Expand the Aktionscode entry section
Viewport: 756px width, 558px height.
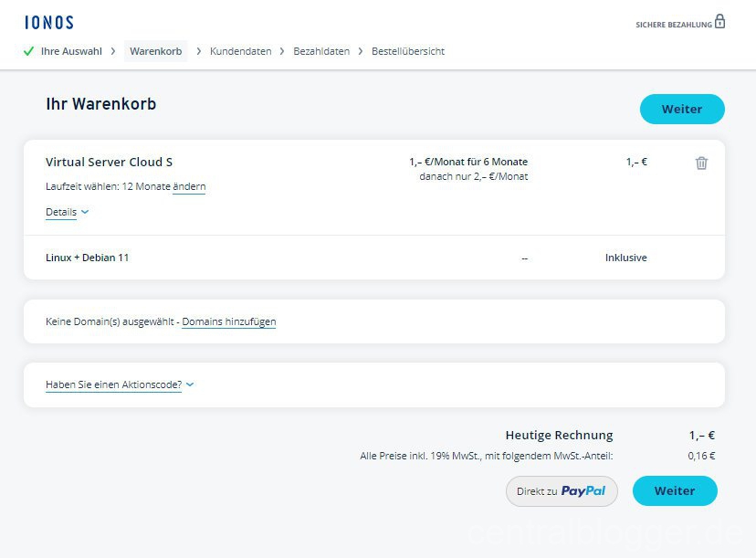pyautogui.click(x=120, y=384)
